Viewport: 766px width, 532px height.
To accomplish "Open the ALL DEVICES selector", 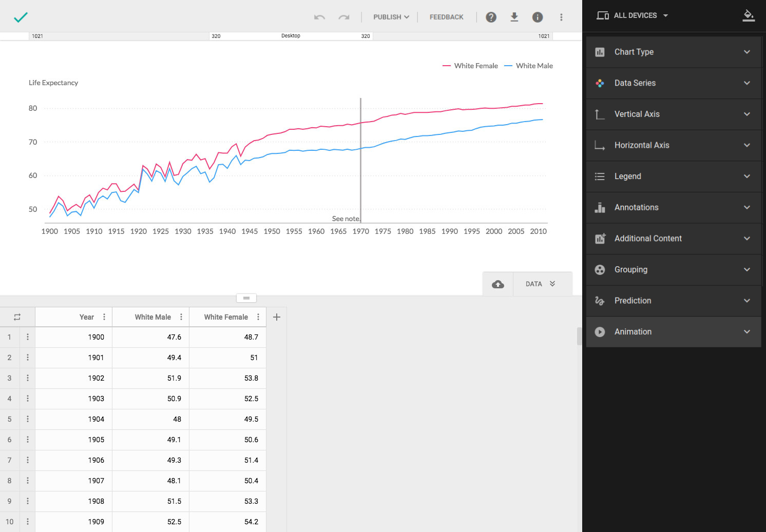I will pyautogui.click(x=633, y=15).
